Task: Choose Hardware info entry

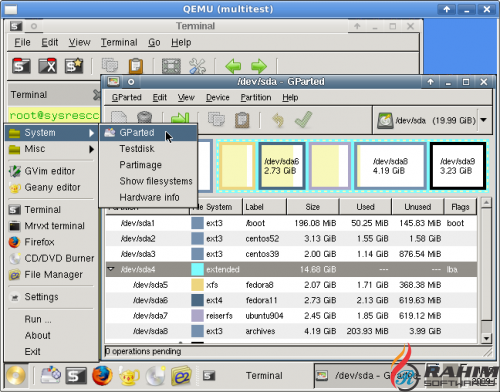Action: point(148,197)
